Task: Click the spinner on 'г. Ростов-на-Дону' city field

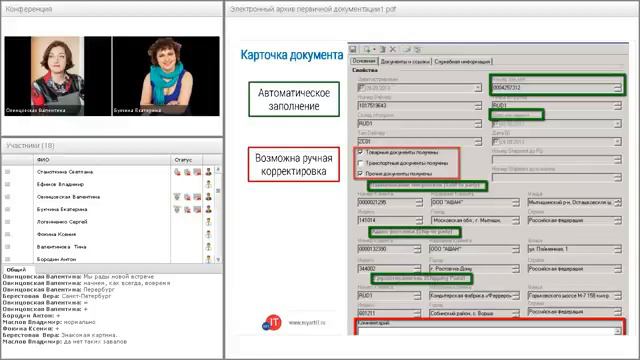Action: [516, 269]
